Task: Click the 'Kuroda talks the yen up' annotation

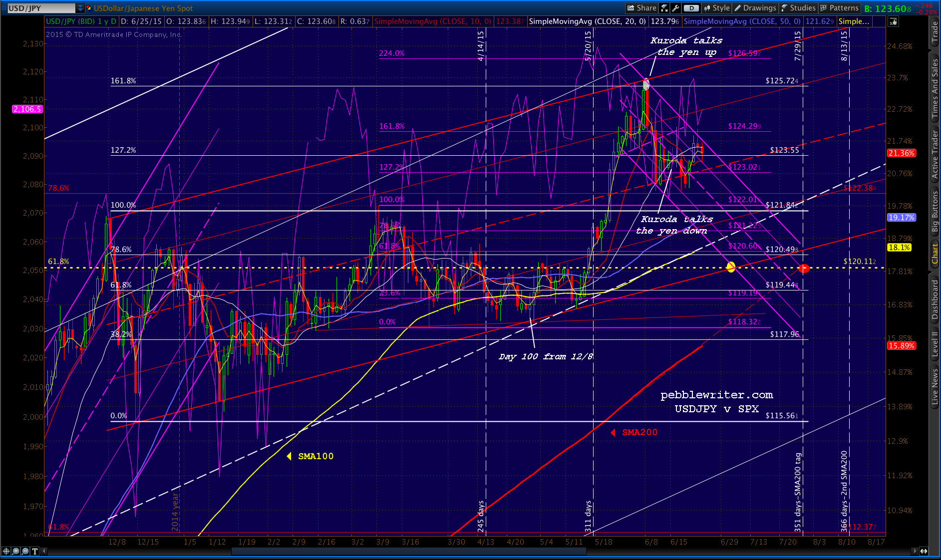Action: click(x=687, y=46)
